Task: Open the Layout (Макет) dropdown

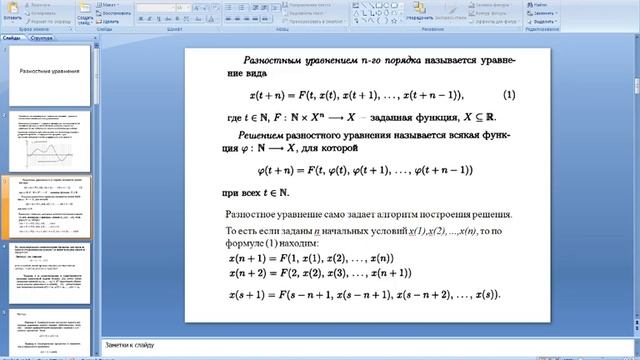Action: point(108,5)
